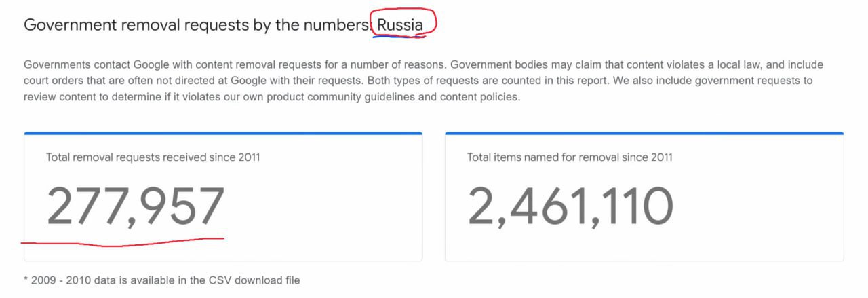Click the description paragraph about Governments contacting Google
This screenshot has width=868, height=298.
(424, 81)
